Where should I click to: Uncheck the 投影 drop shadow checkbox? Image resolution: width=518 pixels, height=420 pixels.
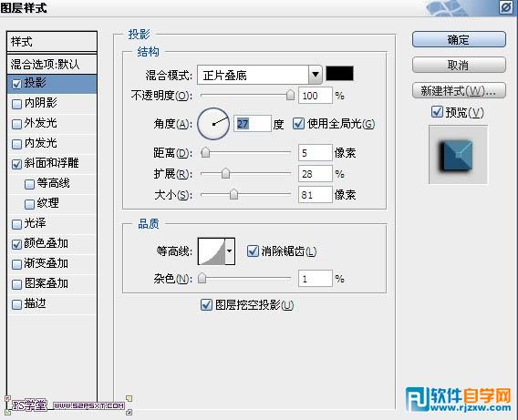coord(16,84)
